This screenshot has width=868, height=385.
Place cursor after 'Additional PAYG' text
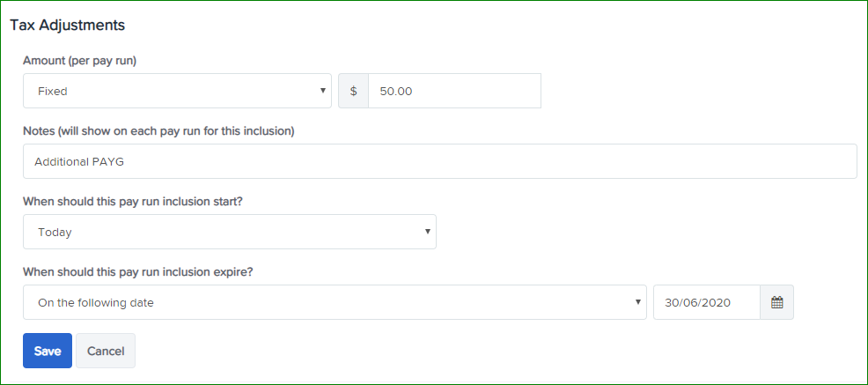click(x=126, y=162)
